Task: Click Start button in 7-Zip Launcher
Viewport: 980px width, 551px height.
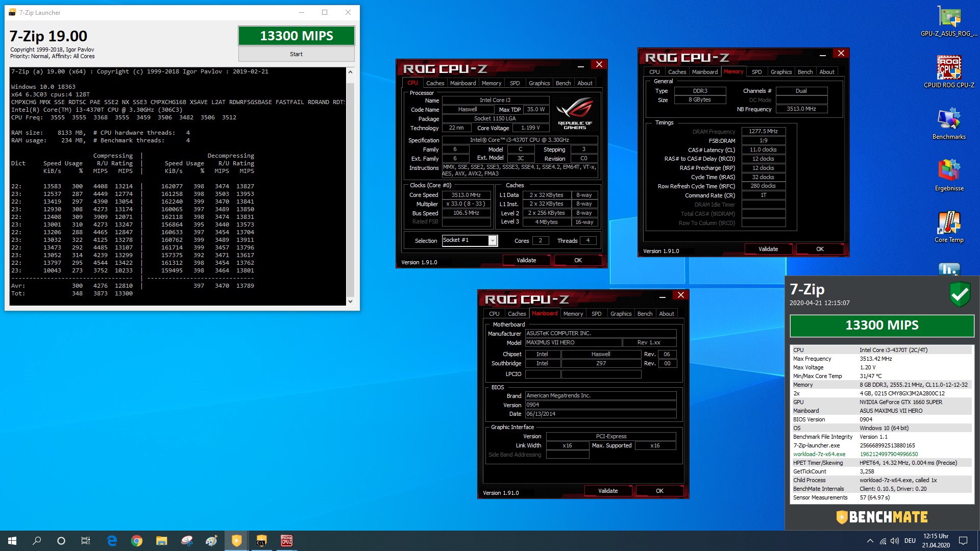Action: (x=296, y=54)
